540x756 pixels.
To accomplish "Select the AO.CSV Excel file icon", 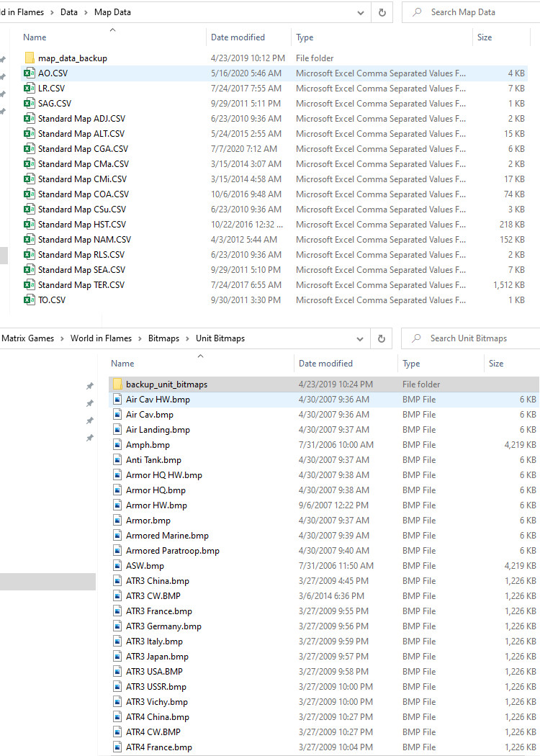I will pyautogui.click(x=30, y=73).
